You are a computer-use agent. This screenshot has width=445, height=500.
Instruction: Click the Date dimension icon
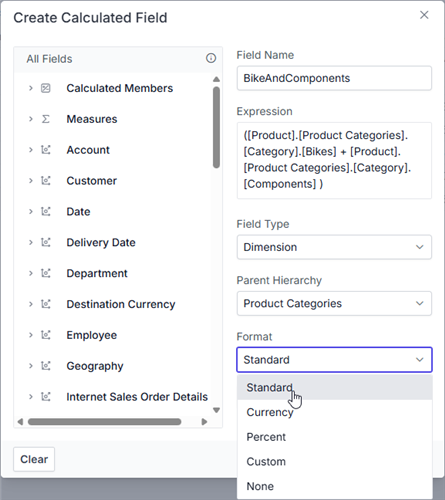pyautogui.click(x=46, y=212)
